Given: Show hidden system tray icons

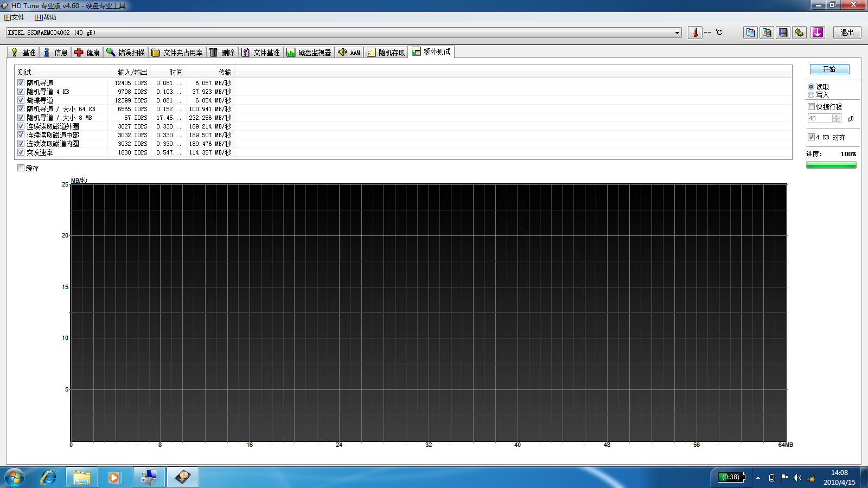Looking at the screenshot, I should pyautogui.click(x=758, y=478).
